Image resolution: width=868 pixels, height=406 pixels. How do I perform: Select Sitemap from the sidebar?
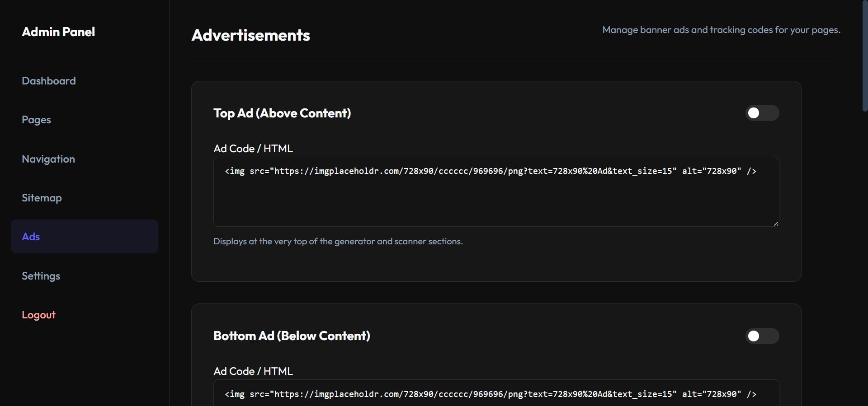click(x=42, y=198)
